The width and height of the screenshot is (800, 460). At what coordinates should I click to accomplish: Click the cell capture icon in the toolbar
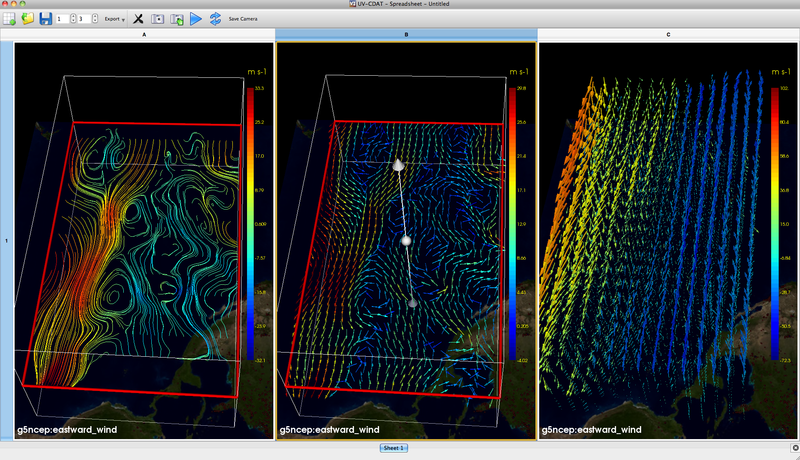[x=157, y=18]
